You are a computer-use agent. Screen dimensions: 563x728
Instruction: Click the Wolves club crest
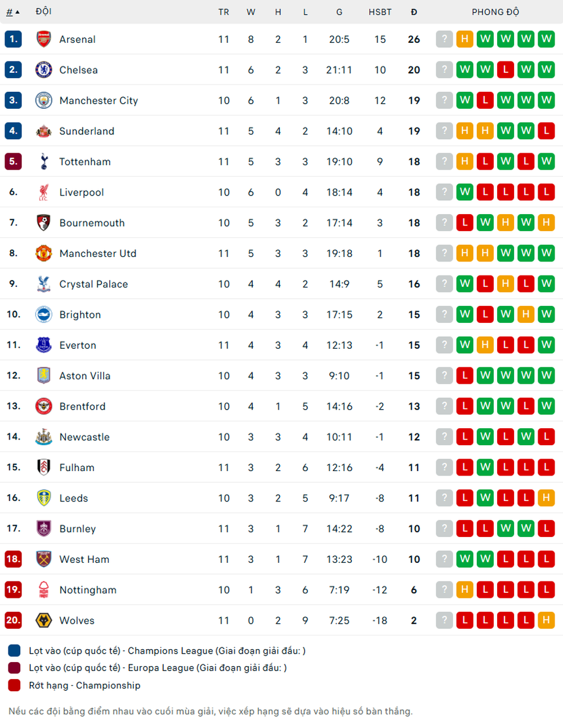(43, 620)
